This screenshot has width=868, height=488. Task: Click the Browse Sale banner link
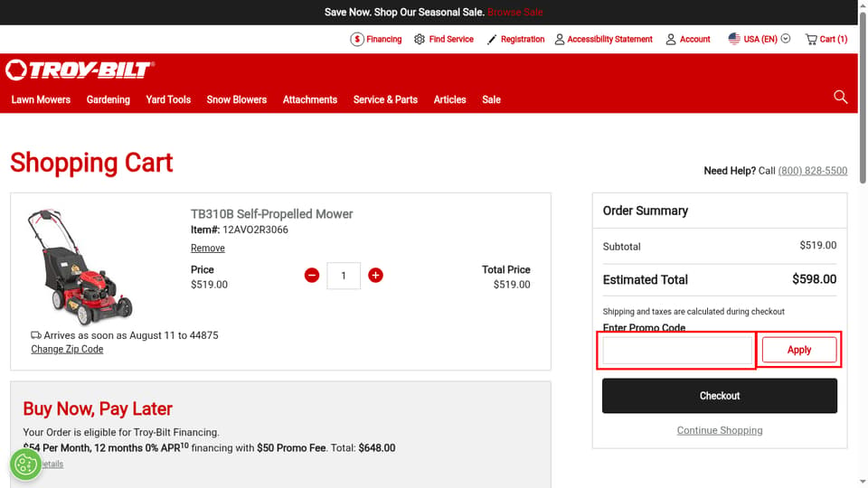(514, 12)
